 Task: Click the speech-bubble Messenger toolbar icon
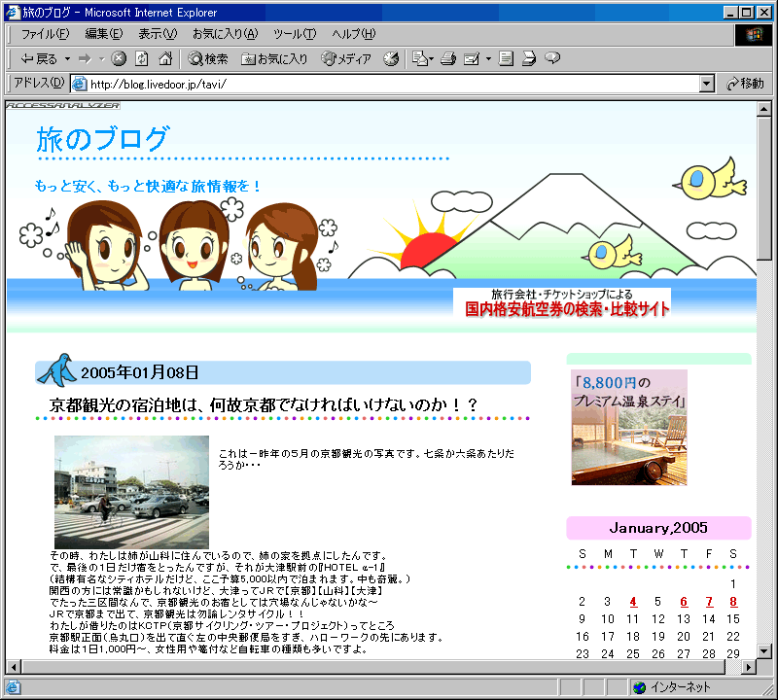point(552,58)
